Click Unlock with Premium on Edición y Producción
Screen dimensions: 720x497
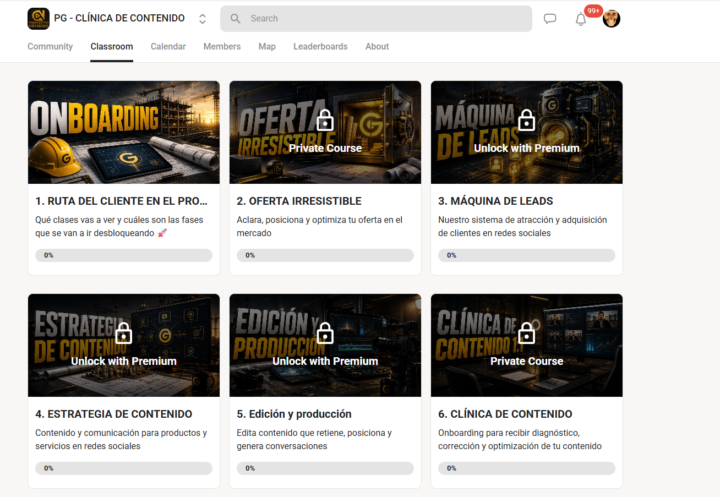point(325,361)
